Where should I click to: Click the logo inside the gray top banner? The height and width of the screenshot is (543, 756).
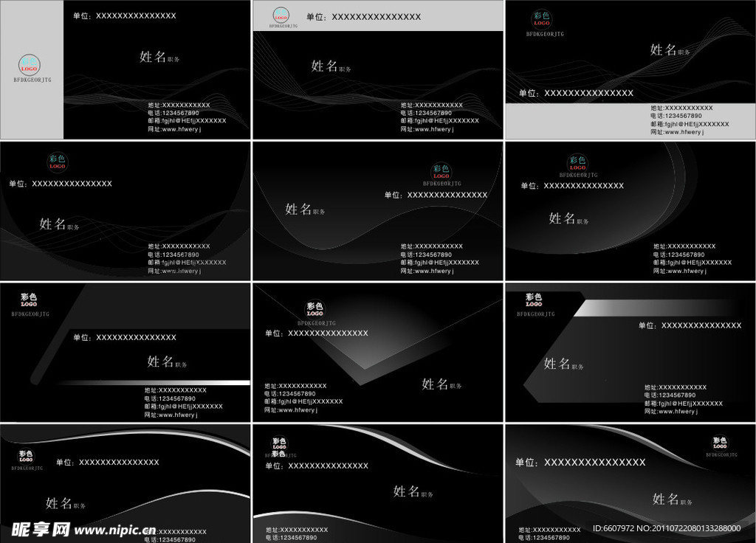pyautogui.click(x=281, y=15)
